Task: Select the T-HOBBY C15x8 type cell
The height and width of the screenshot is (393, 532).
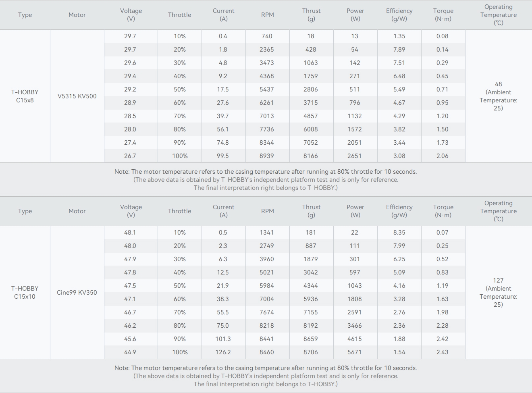Action: coord(25,96)
